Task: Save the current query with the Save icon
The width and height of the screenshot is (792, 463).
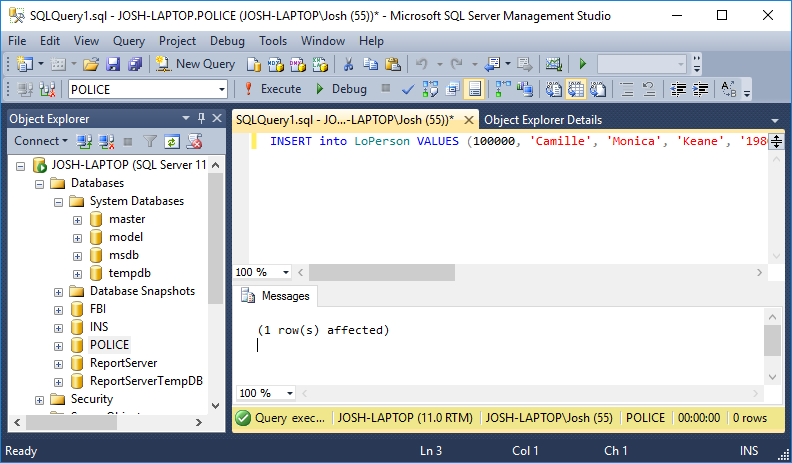Action: [113, 64]
